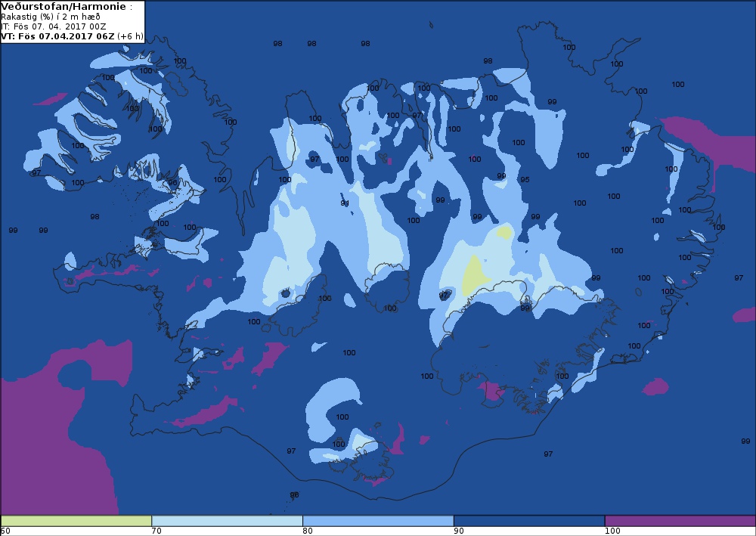Click the legend label "60"

tap(5, 531)
